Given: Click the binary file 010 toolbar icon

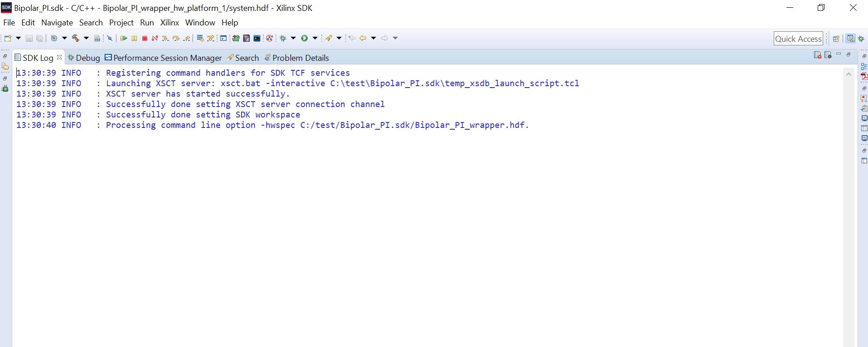Looking at the screenshot, I should coord(97,39).
